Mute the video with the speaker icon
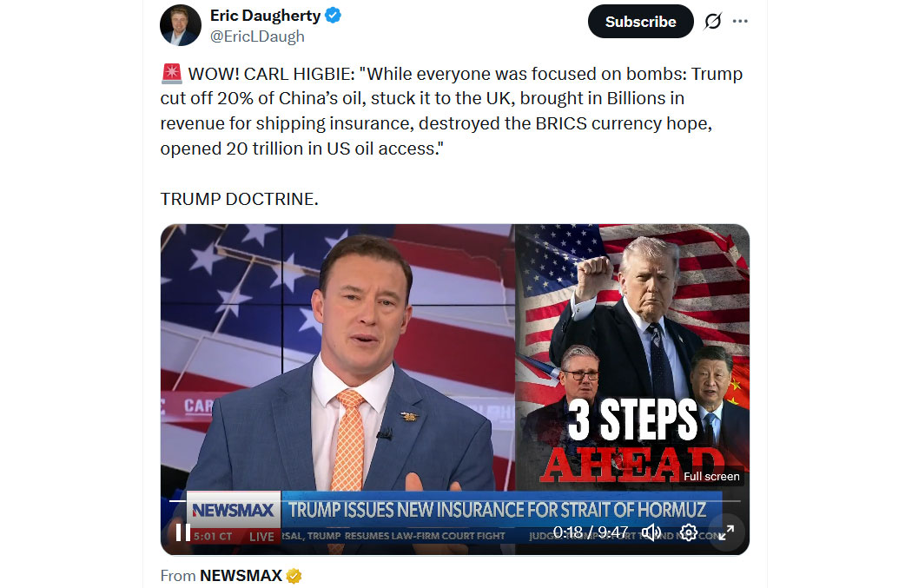Image resolution: width=912 pixels, height=588 pixels. (651, 532)
